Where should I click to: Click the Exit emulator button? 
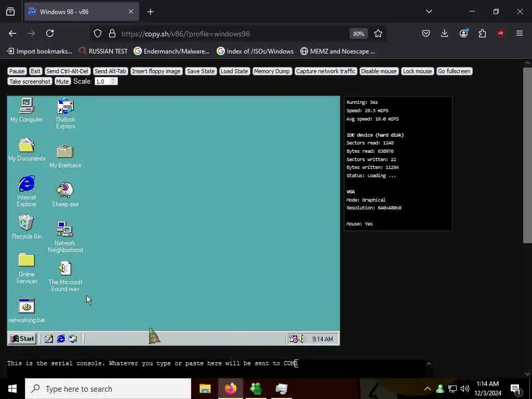point(35,71)
